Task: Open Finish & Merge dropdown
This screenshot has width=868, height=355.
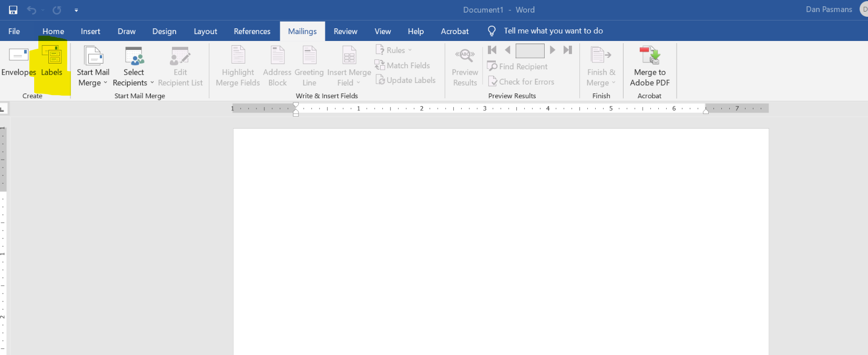Action: pyautogui.click(x=601, y=67)
